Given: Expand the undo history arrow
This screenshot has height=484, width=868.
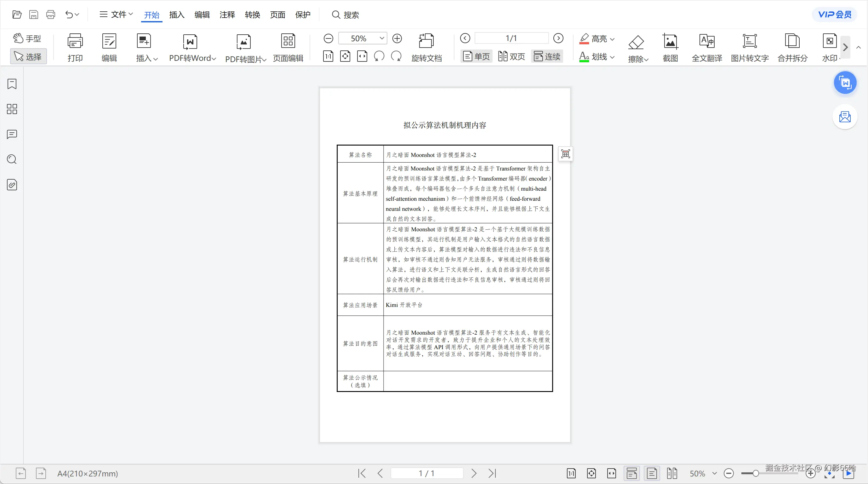Looking at the screenshot, I should (77, 14).
